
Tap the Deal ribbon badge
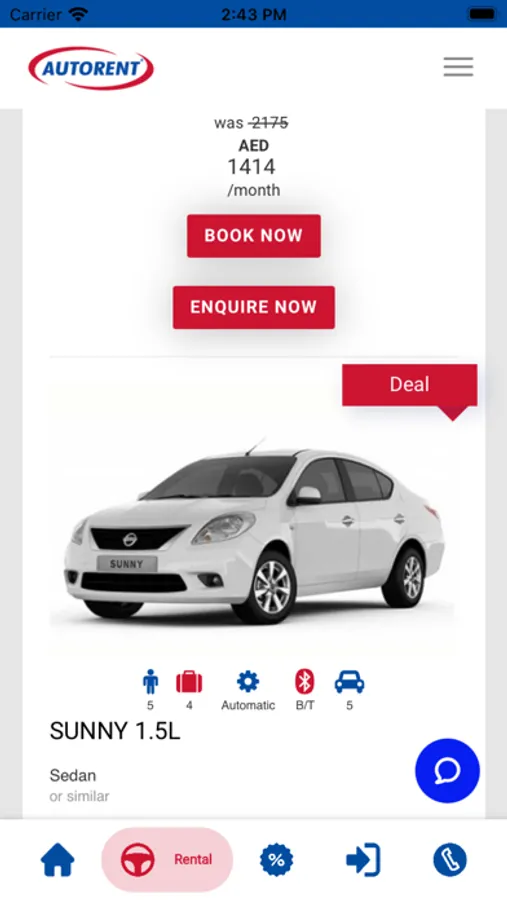pyautogui.click(x=409, y=385)
